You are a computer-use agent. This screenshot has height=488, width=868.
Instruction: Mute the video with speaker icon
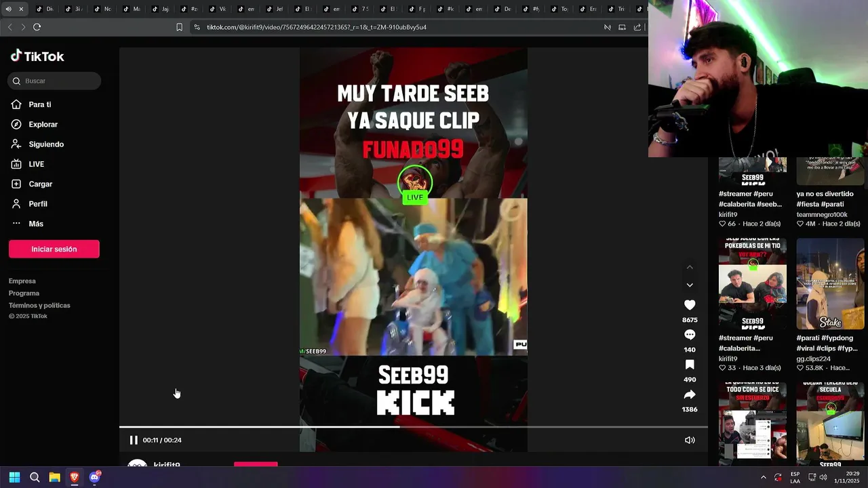click(690, 440)
